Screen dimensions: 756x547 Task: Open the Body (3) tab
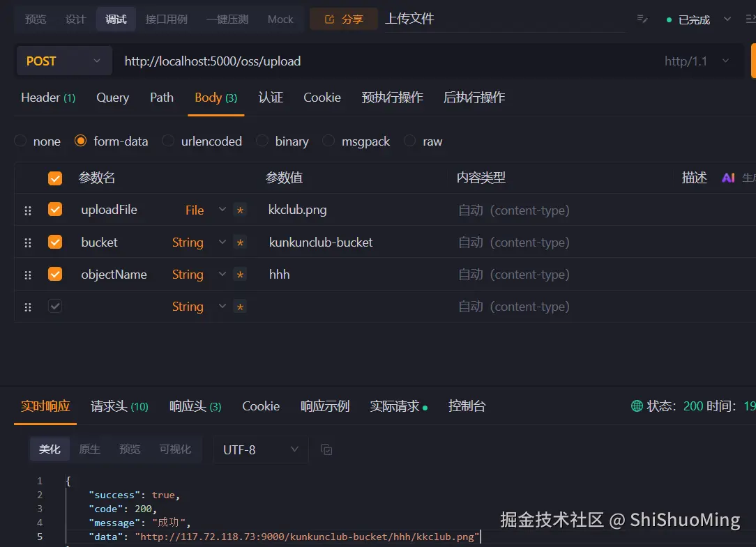pyautogui.click(x=216, y=98)
